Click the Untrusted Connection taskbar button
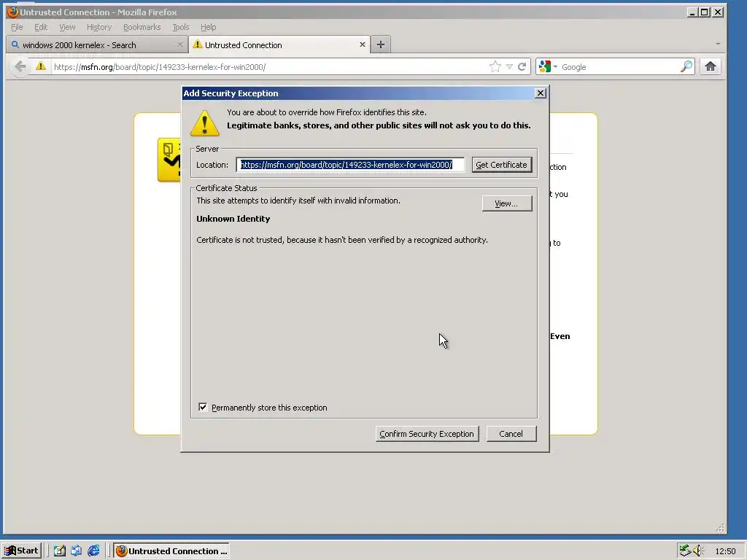This screenshot has width=747, height=560. (171, 551)
